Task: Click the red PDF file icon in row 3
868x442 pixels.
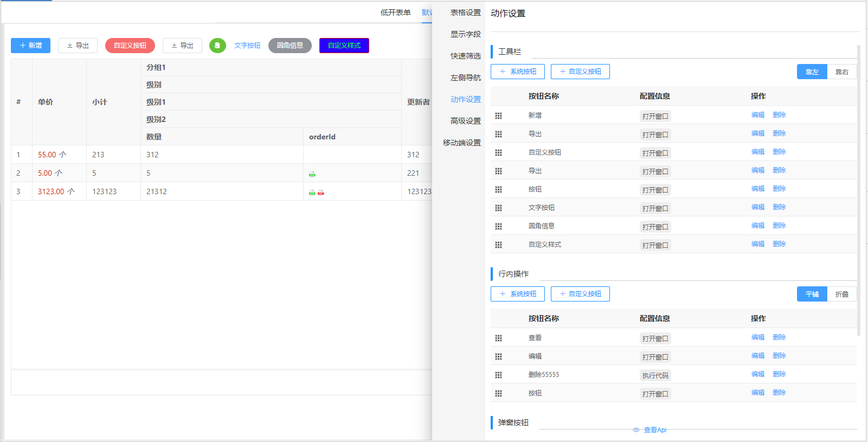Action: click(x=321, y=192)
